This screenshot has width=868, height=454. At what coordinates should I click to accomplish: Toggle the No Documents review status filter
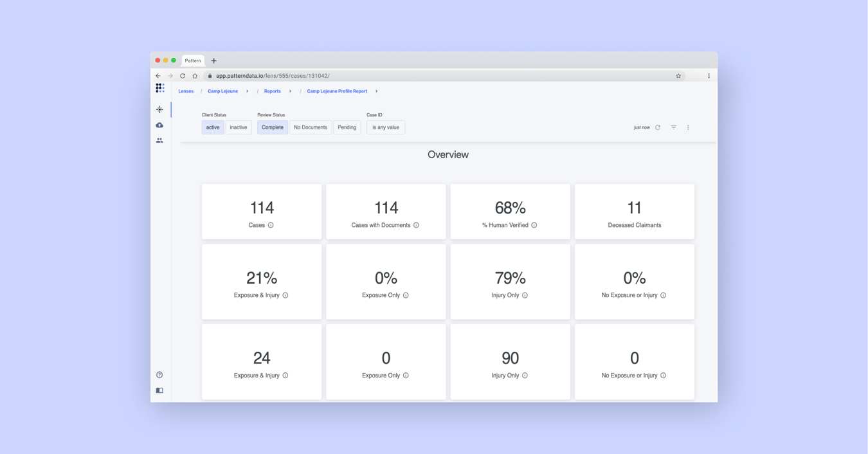[x=311, y=127]
